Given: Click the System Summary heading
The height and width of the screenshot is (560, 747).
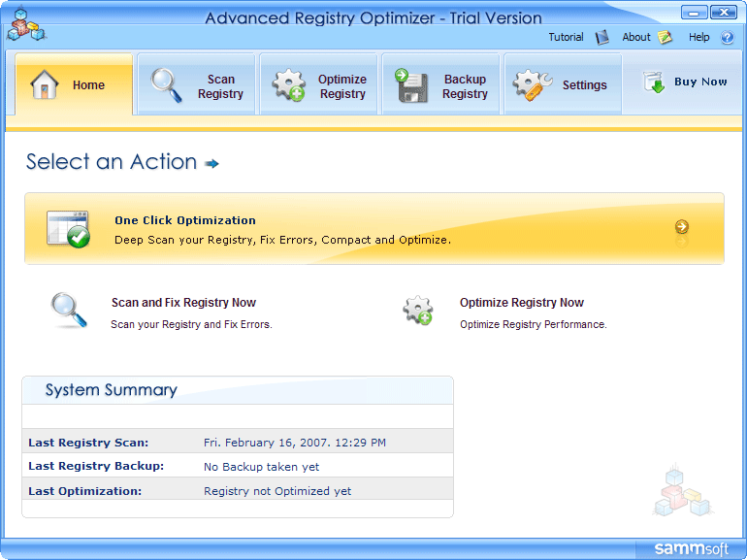Looking at the screenshot, I should [x=111, y=390].
